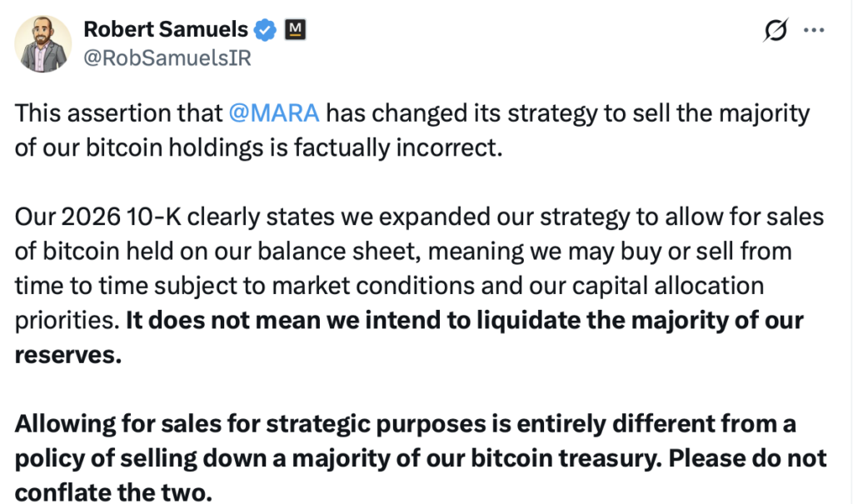Click the Grok icon beside the ellipsis

coord(775,29)
